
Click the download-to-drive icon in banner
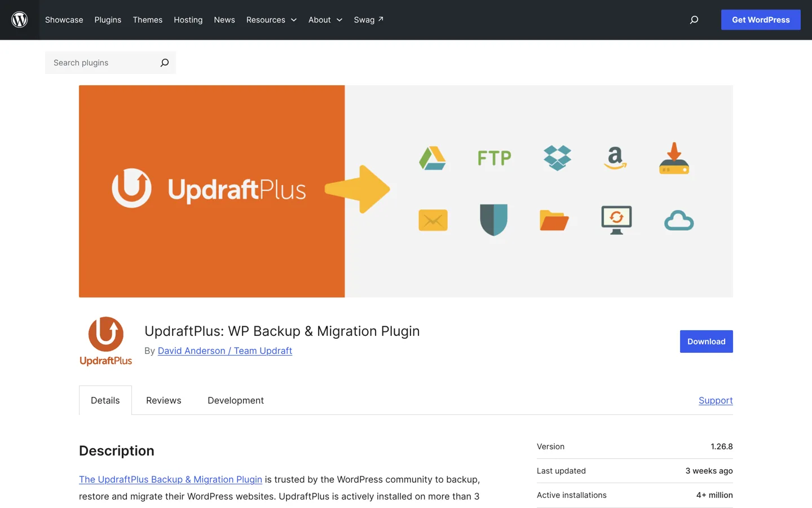point(674,158)
